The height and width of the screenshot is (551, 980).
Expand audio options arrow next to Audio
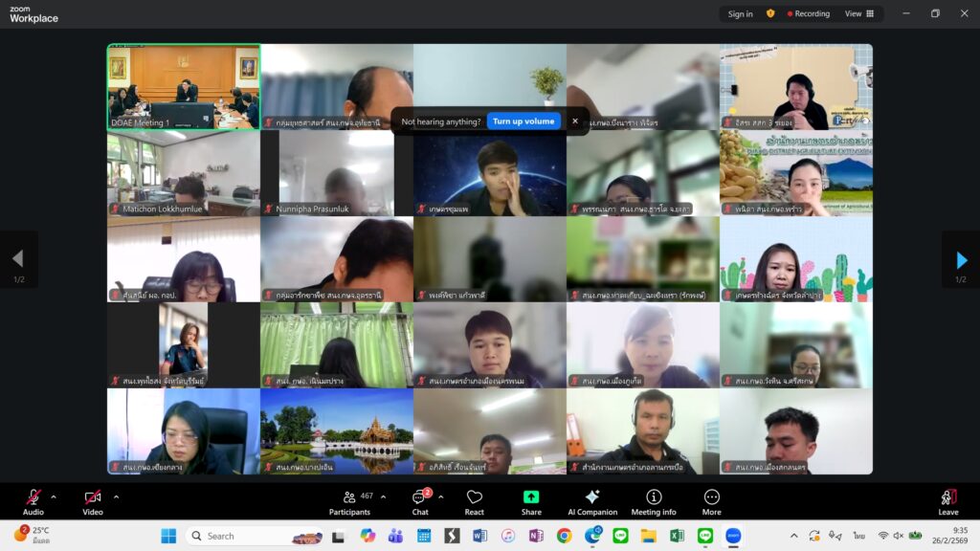[x=54, y=496]
